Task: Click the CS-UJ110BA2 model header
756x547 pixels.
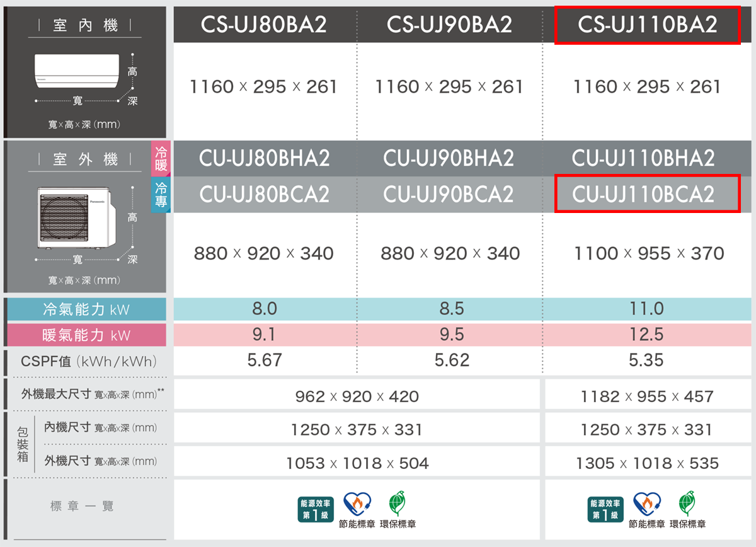Action: [x=647, y=25]
